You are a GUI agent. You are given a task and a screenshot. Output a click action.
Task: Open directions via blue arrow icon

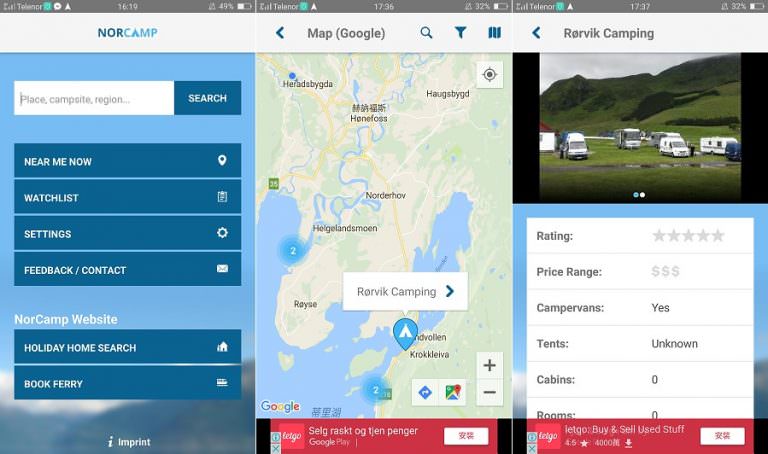(x=425, y=392)
